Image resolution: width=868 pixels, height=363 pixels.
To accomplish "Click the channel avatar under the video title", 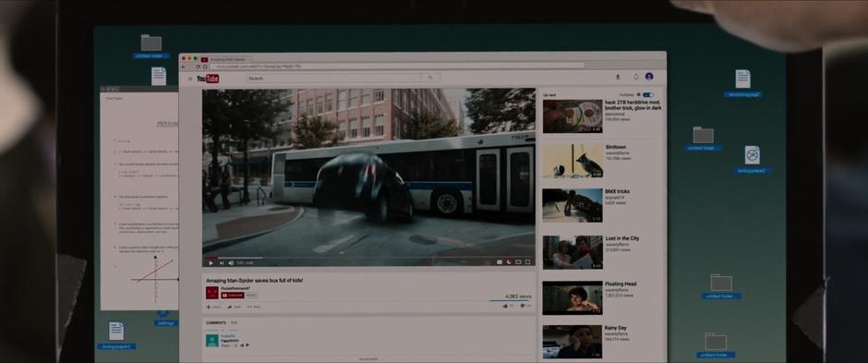I will [212, 293].
